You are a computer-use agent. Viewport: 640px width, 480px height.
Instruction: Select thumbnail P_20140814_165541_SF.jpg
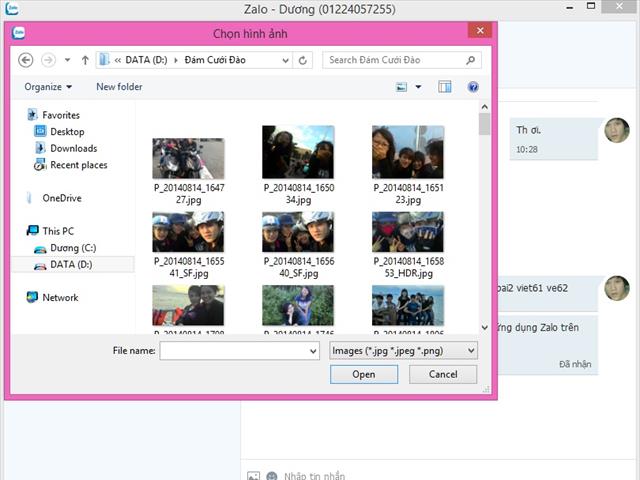pyautogui.click(x=188, y=232)
